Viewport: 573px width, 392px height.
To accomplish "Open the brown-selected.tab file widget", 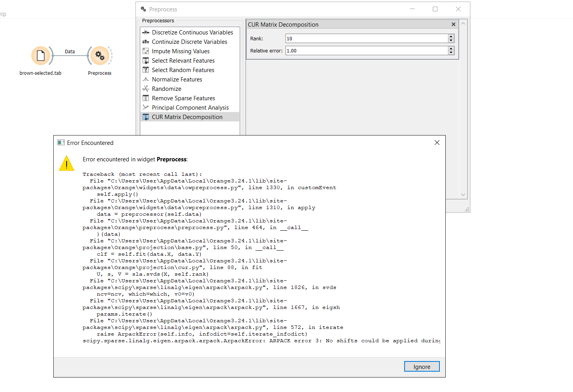I will pyautogui.click(x=40, y=56).
